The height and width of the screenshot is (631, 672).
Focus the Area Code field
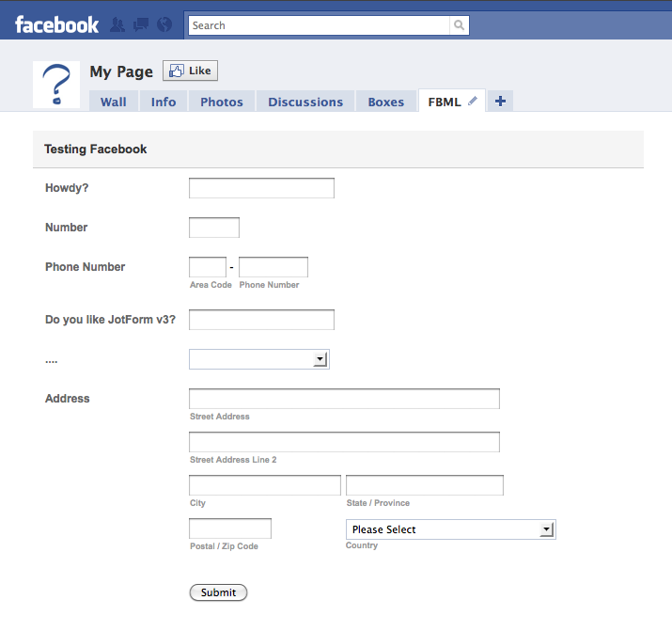(x=208, y=267)
